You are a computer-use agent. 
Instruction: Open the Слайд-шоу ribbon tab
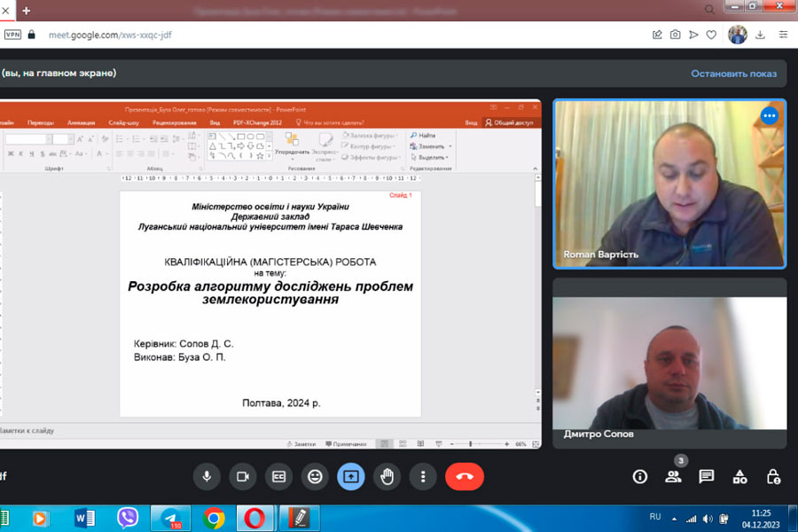click(x=123, y=122)
